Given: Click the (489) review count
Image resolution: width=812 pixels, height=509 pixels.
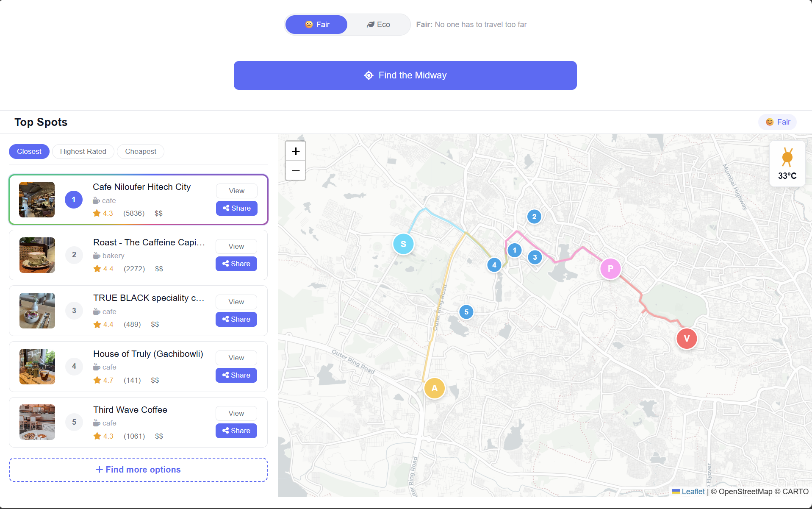Looking at the screenshot, I should [x=132, y=324].
